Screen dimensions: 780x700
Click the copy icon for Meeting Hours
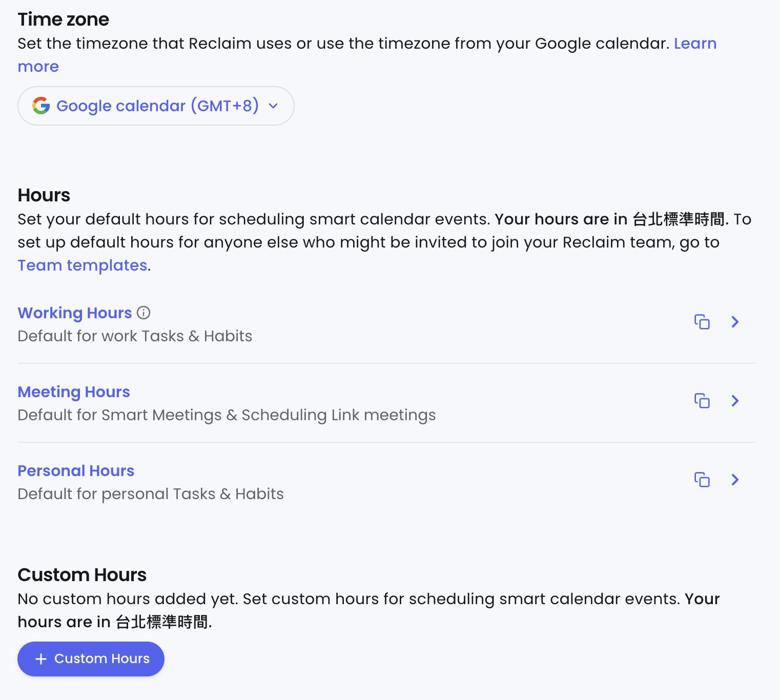pos(702,401)
